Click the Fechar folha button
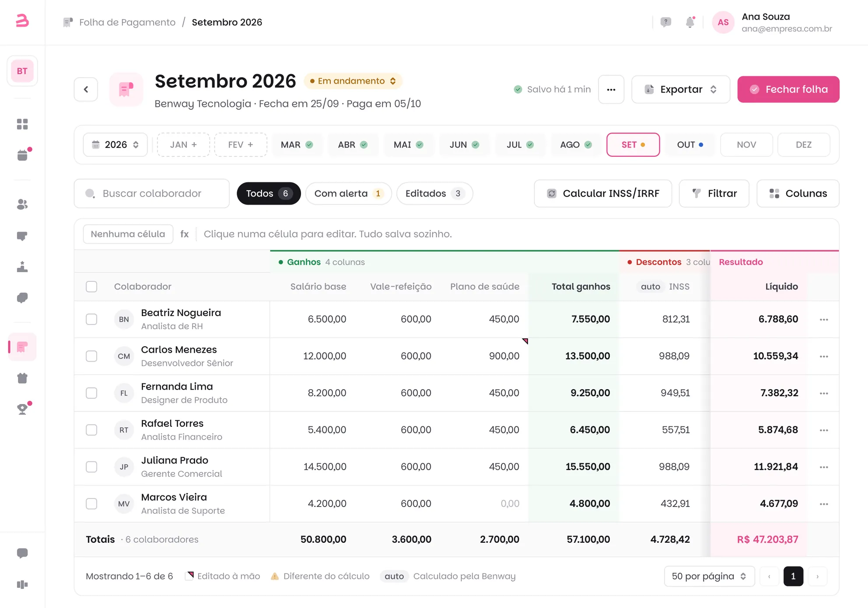 coord(788,89)
